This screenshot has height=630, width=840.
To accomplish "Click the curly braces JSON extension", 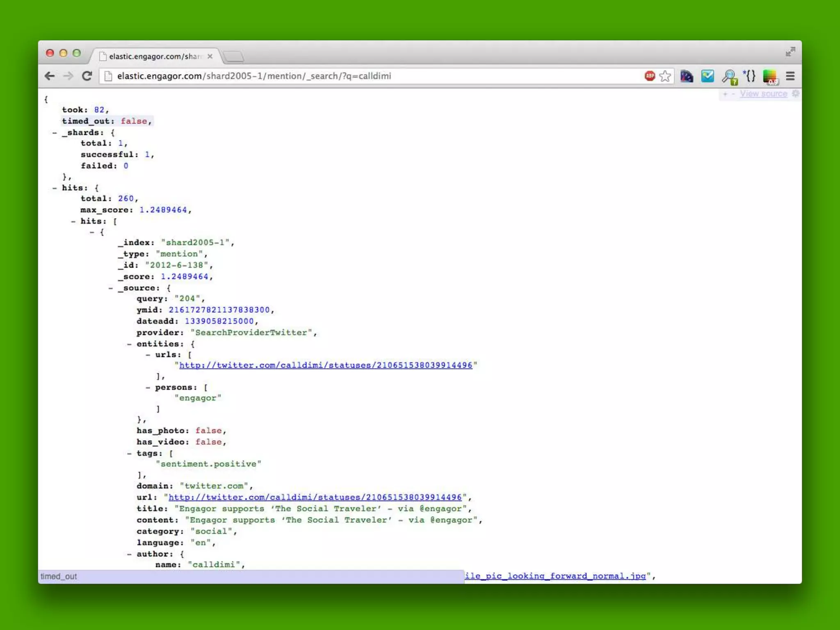I will pyautogui.click(x=750, y=76).
